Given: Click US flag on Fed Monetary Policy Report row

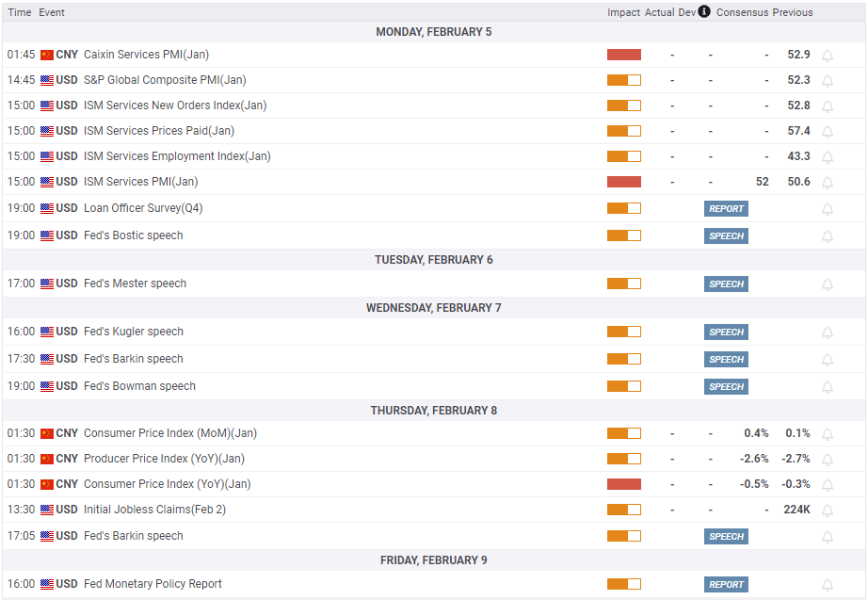Looking at the screenshot, I should pos(47,584).
